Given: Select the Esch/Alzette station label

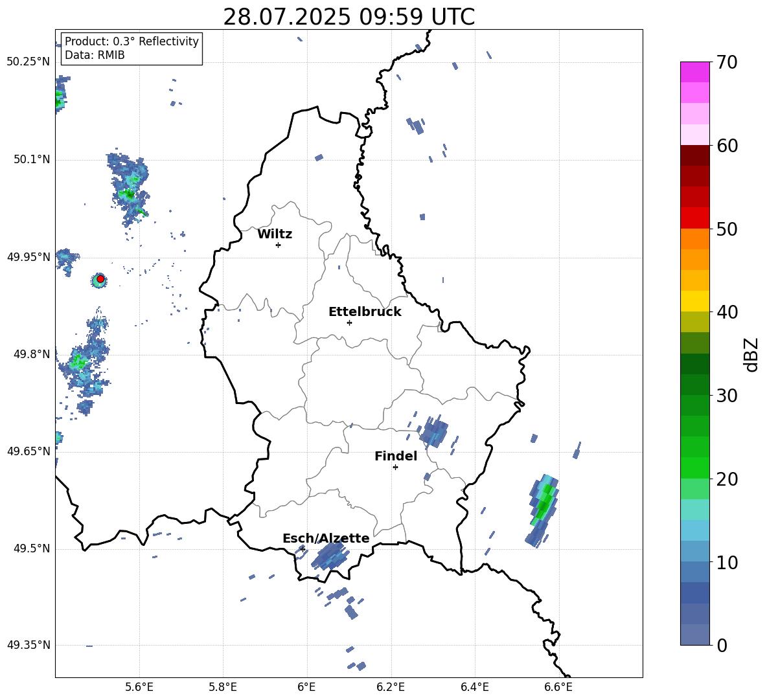Looking at the screenshot, I should click(326, 539).
